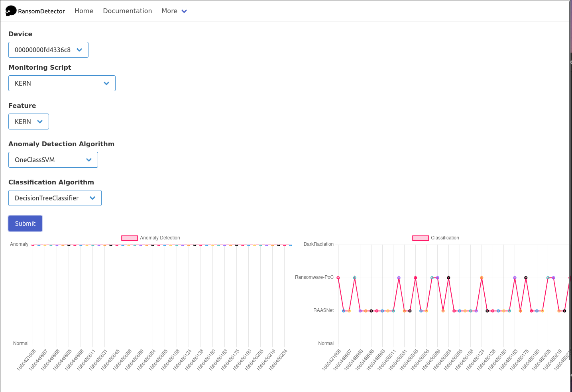Open the Anomaly Detection Algorithm dropdown
The height and width of the screenshot is (392, 572).
click(53, 160)
